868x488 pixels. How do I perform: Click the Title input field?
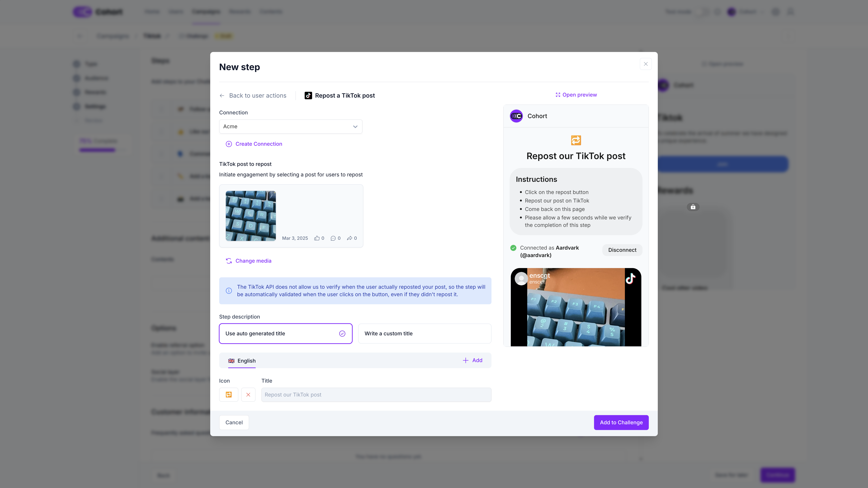[376, 395]
